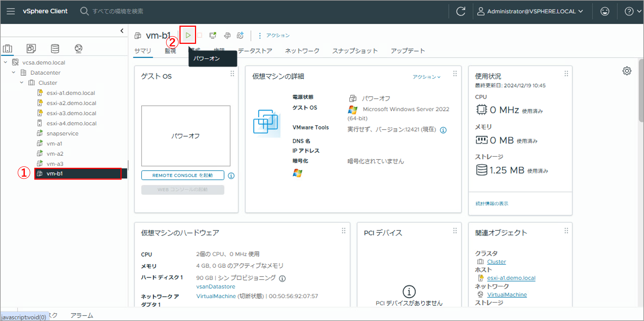Click the global search field
644x321 pixels.
pyautogui.click(x=117, y=11)
